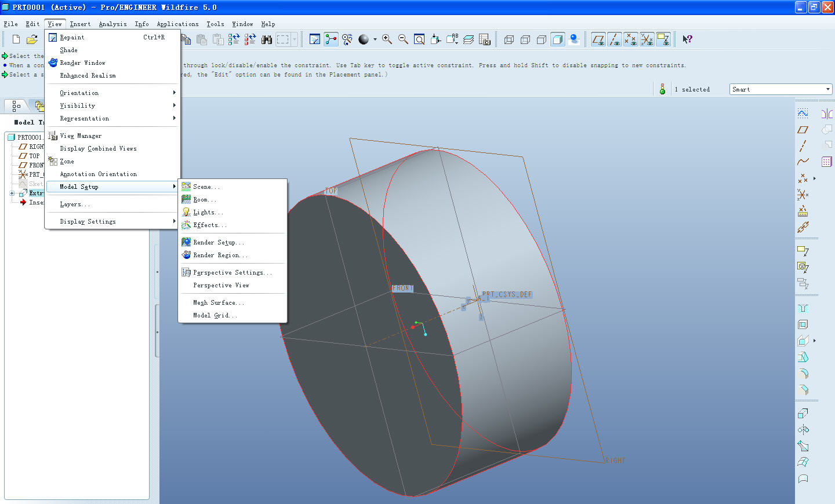The width and height of the screenshot is (835, 504).
Task: Open Enhanced Realism dropdown arrow in toolbar
Action: [x=375, y=39]
